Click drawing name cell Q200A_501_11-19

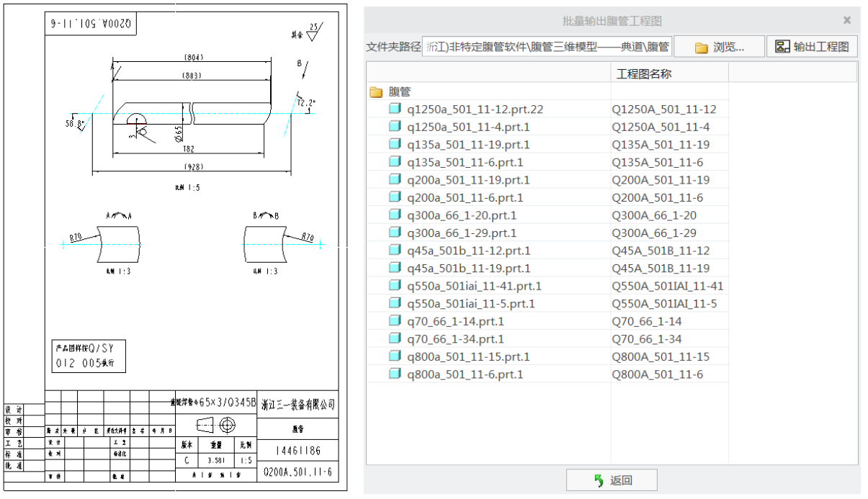click(661, 180)
